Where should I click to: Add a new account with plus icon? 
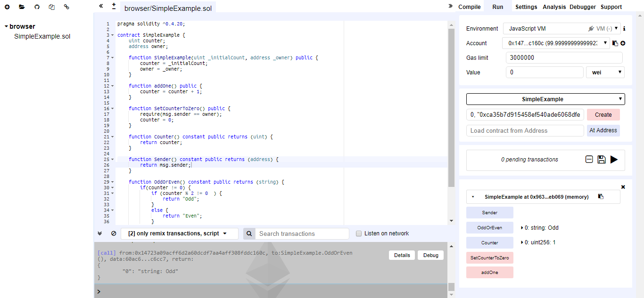[623, 43]
